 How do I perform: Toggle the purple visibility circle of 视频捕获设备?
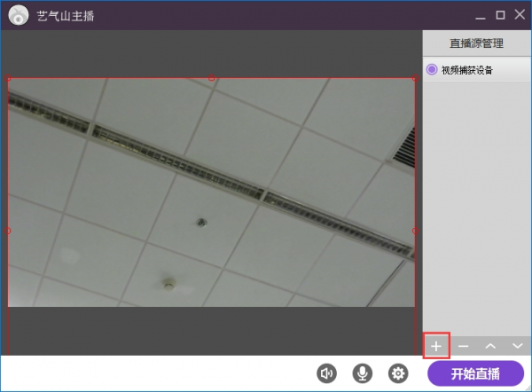tap(432, 69)
